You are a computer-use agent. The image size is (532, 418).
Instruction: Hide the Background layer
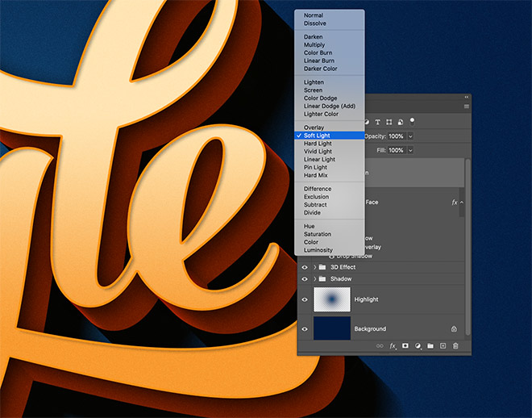(x=305, y=329)
